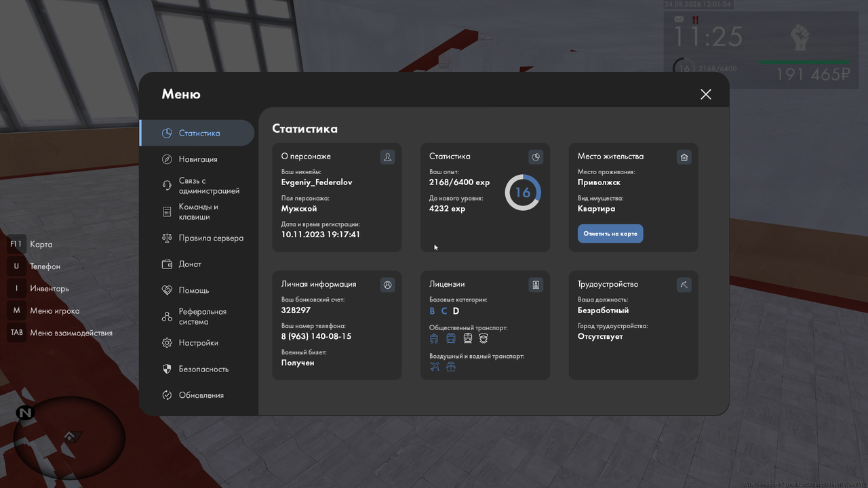
Task: Click the ship license icon
Action: 451,367
